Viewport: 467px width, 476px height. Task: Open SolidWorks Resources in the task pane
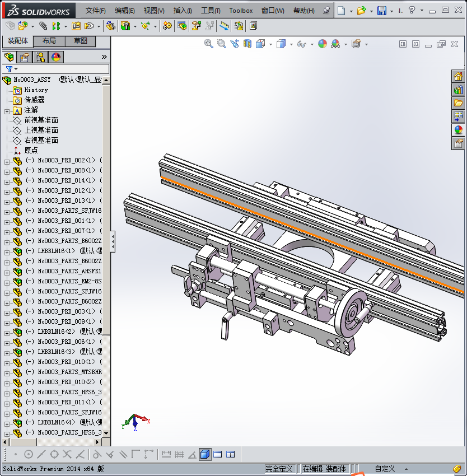pyautogui.click(x=458, y=77)
